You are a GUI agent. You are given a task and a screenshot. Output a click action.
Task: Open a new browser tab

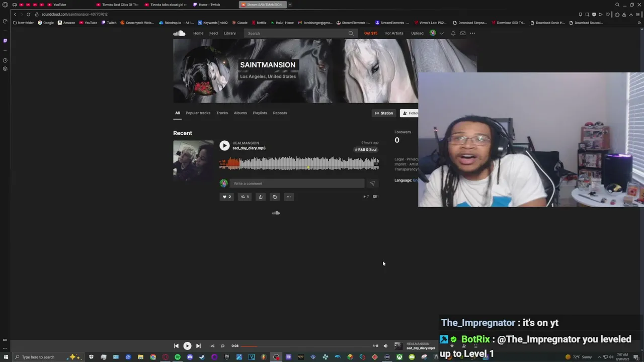coord(290,5)
